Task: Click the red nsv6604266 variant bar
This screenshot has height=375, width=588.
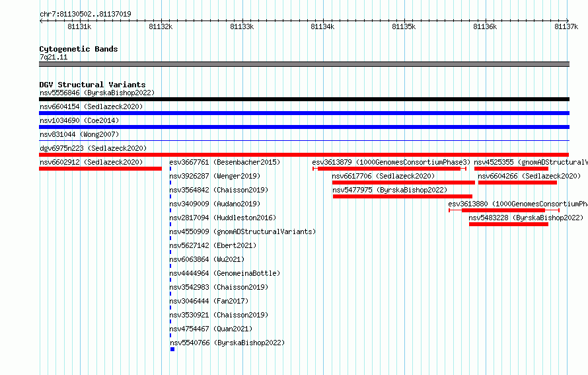Action: click(x=517, y=183)
